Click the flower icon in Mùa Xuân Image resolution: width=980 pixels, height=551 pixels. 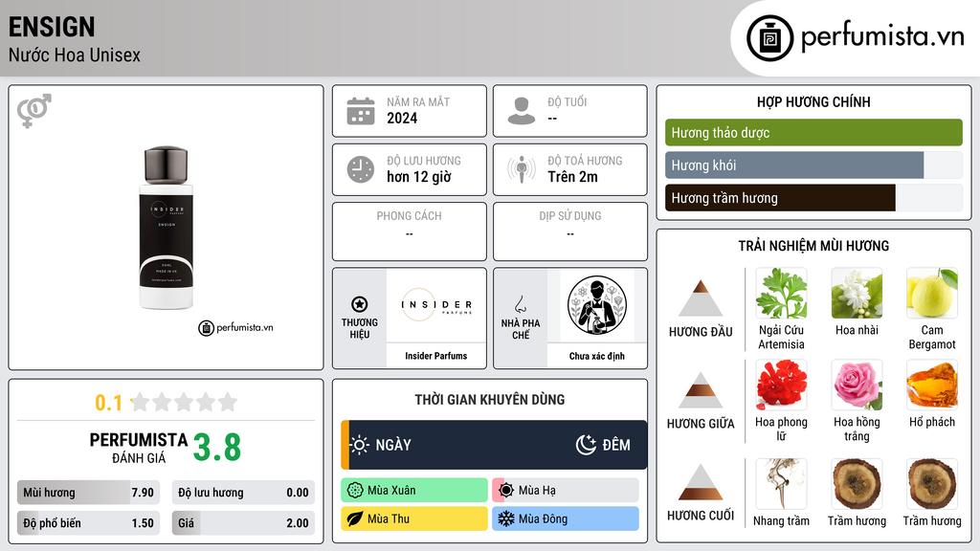(x=355, y=491)
